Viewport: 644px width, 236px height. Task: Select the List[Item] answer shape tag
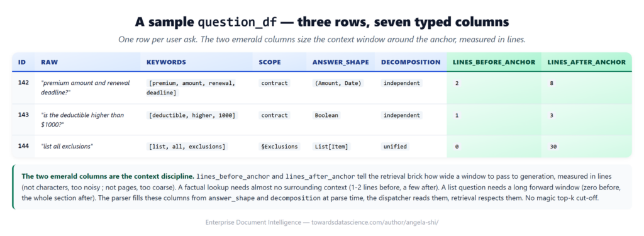click(331, 147)
